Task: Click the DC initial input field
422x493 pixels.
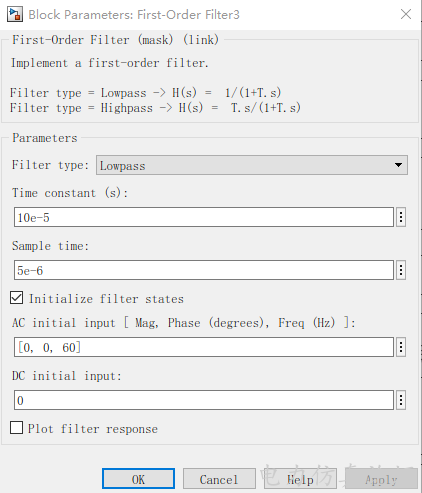Action: tap(204, 400)
